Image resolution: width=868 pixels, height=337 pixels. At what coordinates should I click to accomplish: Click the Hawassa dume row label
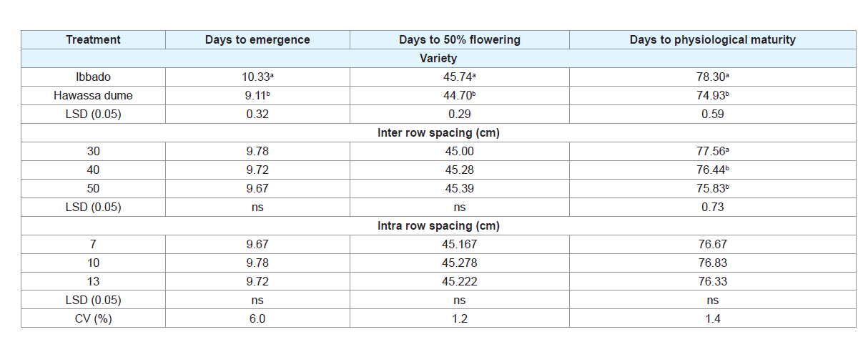coord(93,96)
